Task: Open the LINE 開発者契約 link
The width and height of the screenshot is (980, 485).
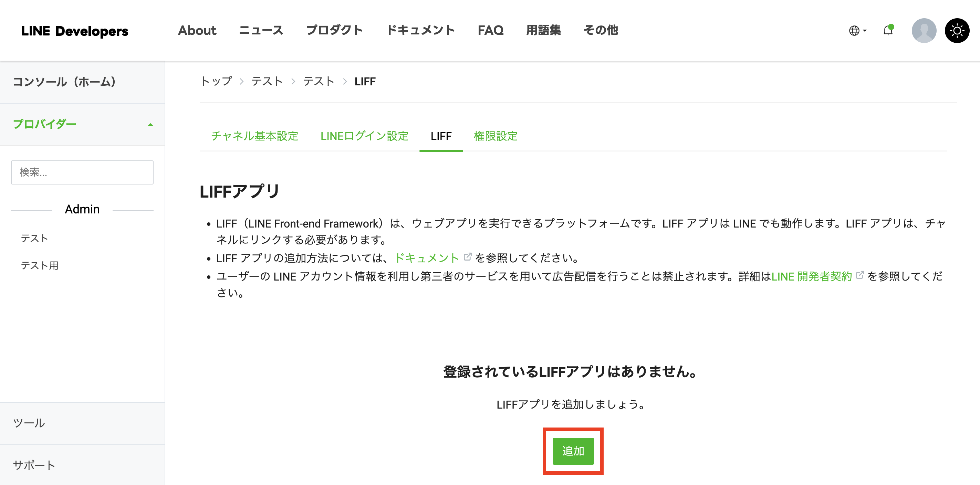Action: pyautogui.click(x=812, y=276)
